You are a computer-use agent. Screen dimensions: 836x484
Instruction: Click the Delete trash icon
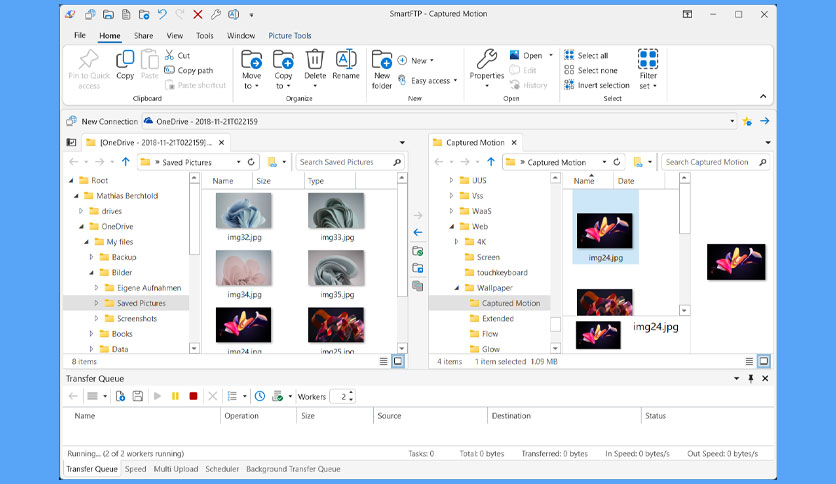(315, 60)
